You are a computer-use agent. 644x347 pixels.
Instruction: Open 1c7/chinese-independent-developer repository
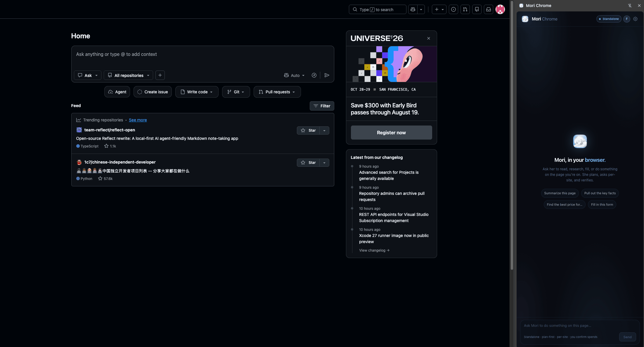(120, 162)
